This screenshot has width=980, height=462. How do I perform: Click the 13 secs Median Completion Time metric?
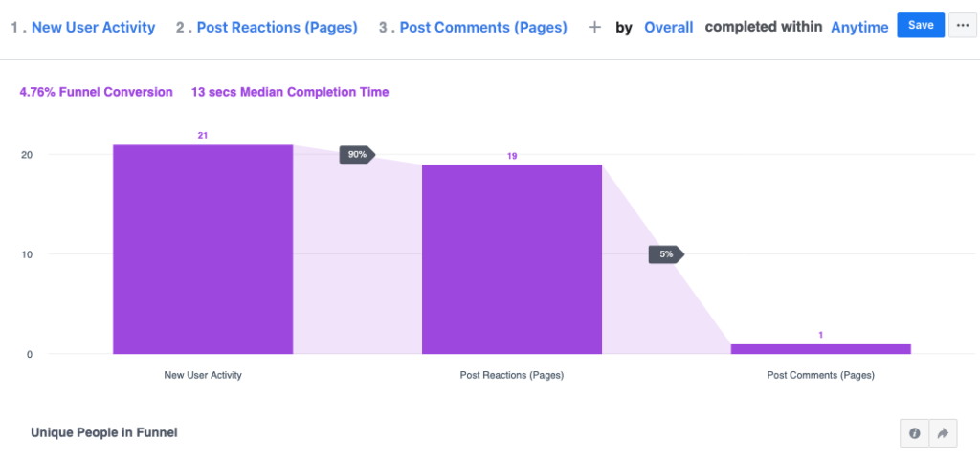coord(290,92)
